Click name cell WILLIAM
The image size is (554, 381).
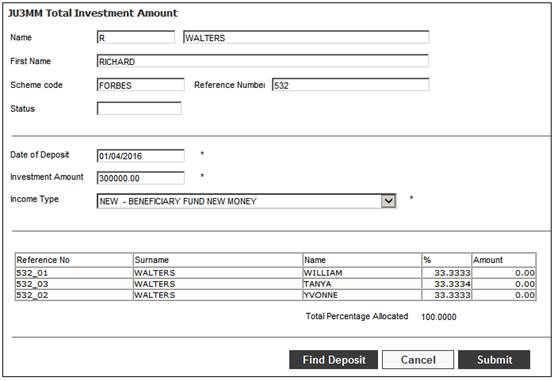(x=362, y=273)
